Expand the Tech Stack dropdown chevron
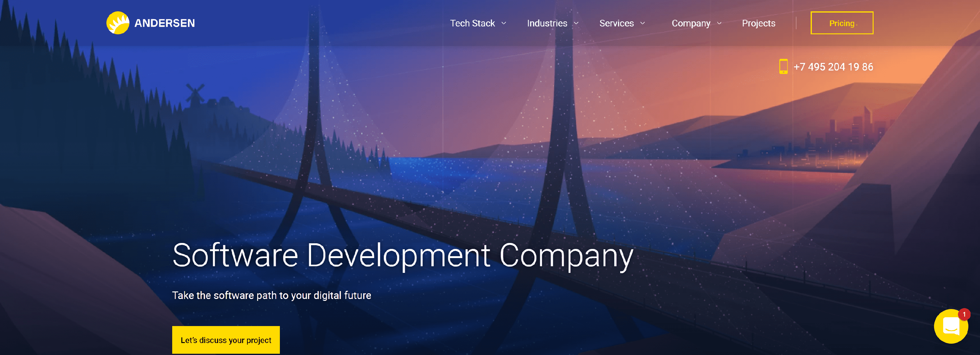The height and width of the screenshot is (355, 980). [504, 23]
